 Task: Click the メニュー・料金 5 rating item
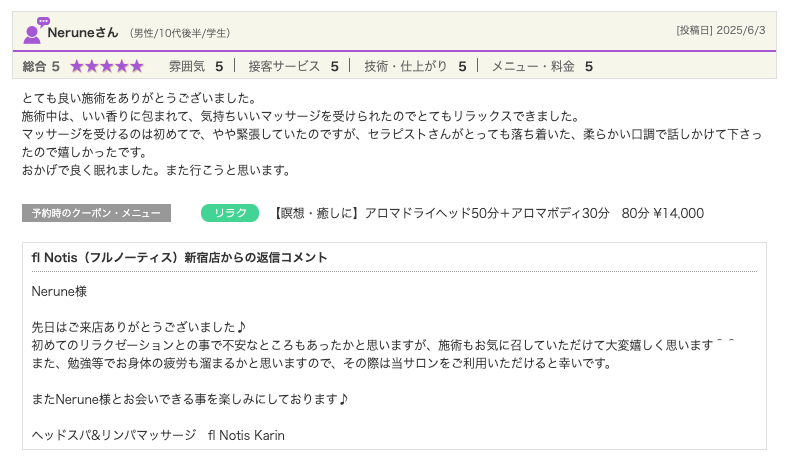(x=542, y=67)
